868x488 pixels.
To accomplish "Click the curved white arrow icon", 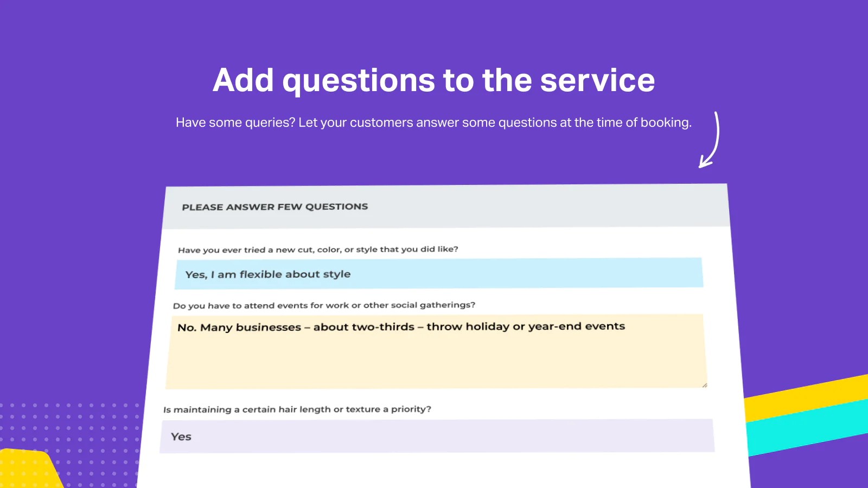I will (x=712, y=141).
